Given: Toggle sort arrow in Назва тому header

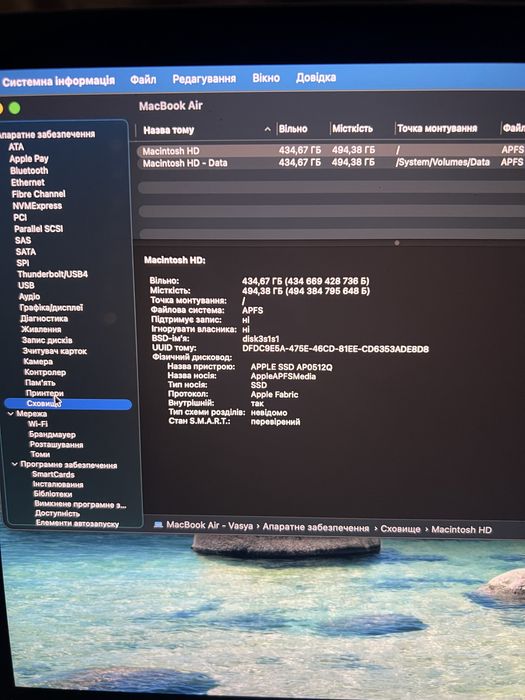Looking at the screenshot, I should pos(267,129).
